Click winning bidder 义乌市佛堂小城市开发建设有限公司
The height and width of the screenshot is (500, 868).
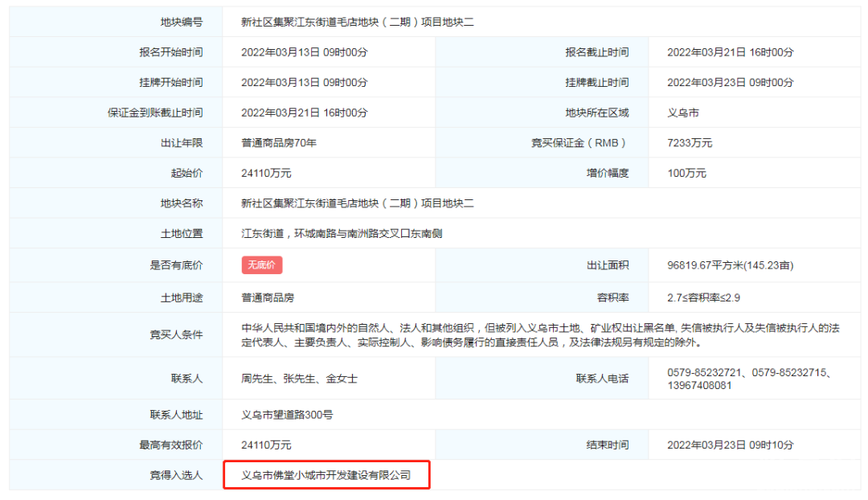click(326, 475)
